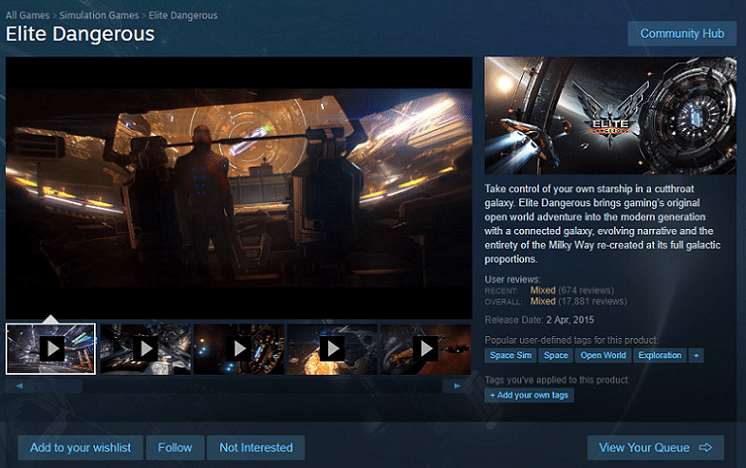
Task: Play the second video thumbnail
Action: pyautogui.click(x=145, y=349)
